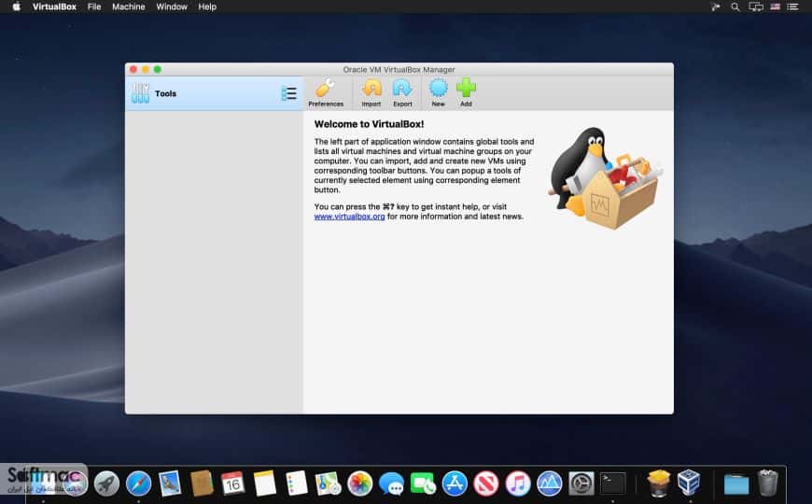The height and width of the screenshot is (504, 812).
Task: Click the yellow package box Dock icon
Action: (x=659, y=483)
